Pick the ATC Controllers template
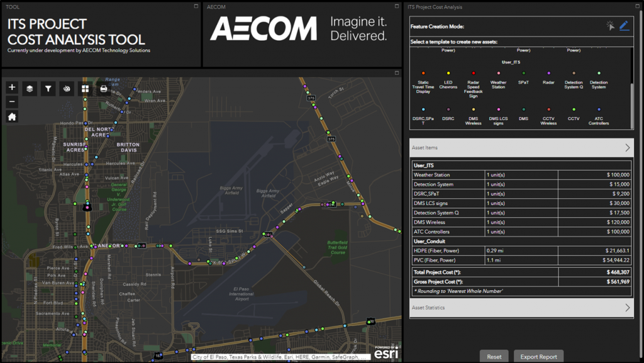The height and width of the screenshot is (363, 644). pos(599,117)
